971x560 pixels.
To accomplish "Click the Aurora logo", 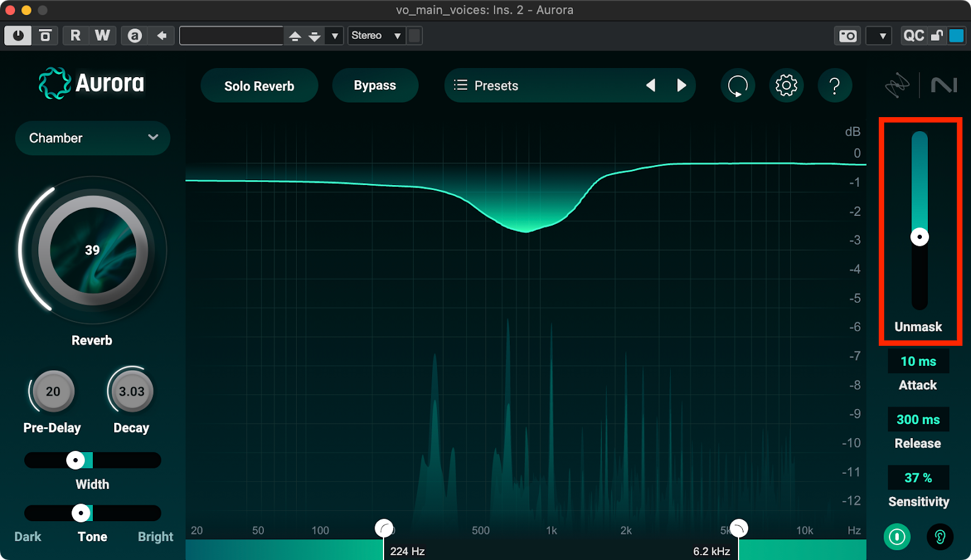I will click(x=92, y=83).
